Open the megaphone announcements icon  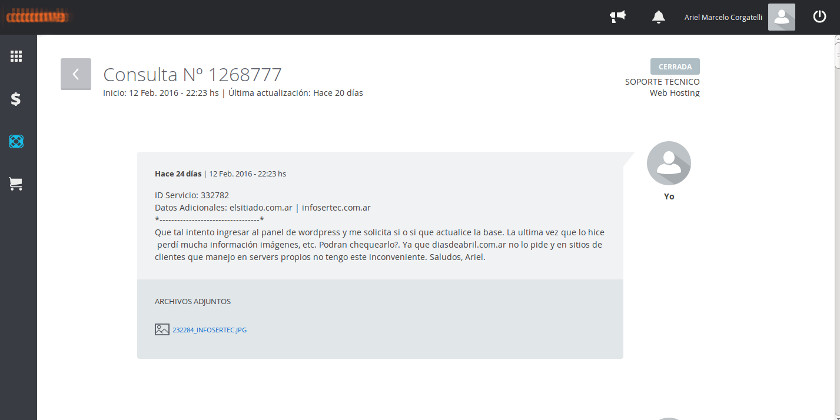tap(618, 17)
